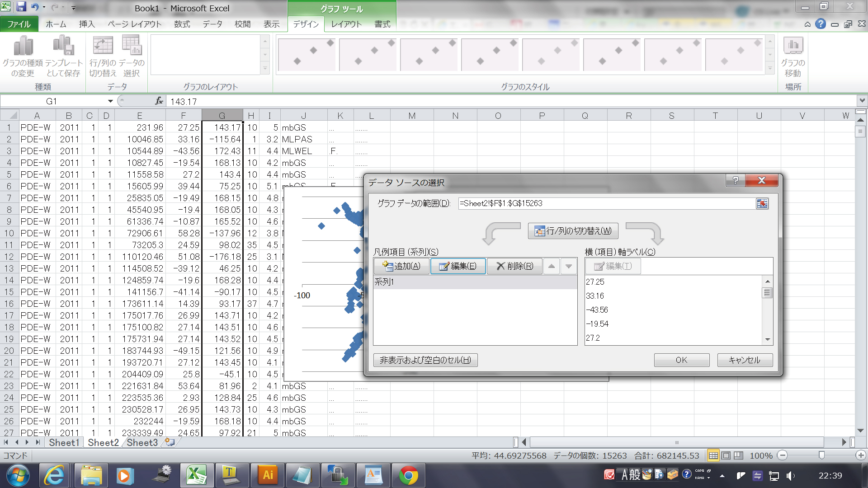Launch Internet Explorer from taskbar
Image resolution: width=868 pixels, height=488 pixels.
tap(54, 475)
